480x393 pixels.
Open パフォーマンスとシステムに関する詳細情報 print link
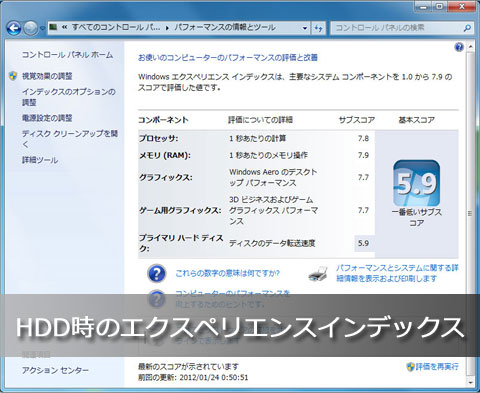[397, 273]
